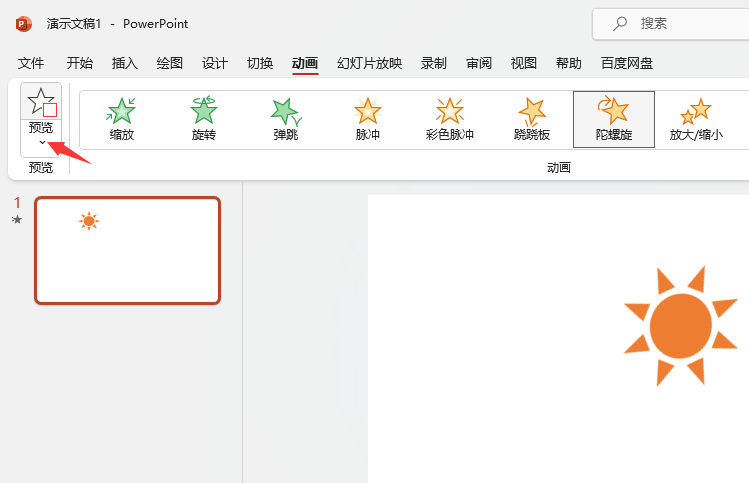Switch to the 开始 tab
Screen dimensions: 749x483
80,63
